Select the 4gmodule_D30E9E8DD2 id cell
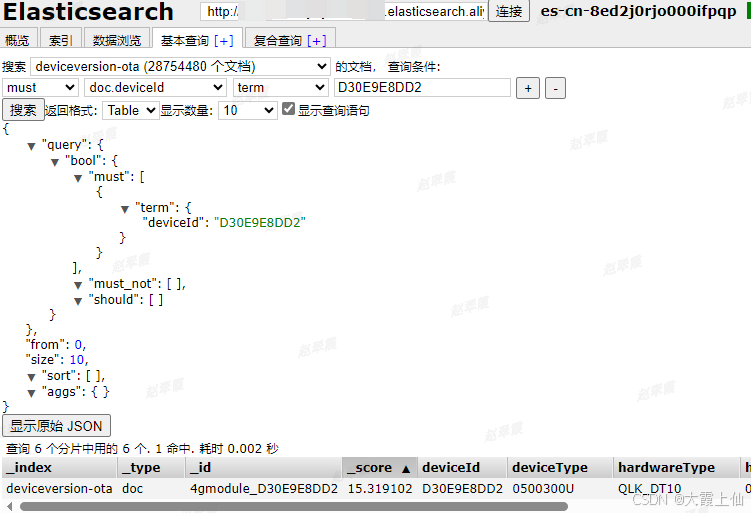The image size is (751, 513). click(264, 489)
